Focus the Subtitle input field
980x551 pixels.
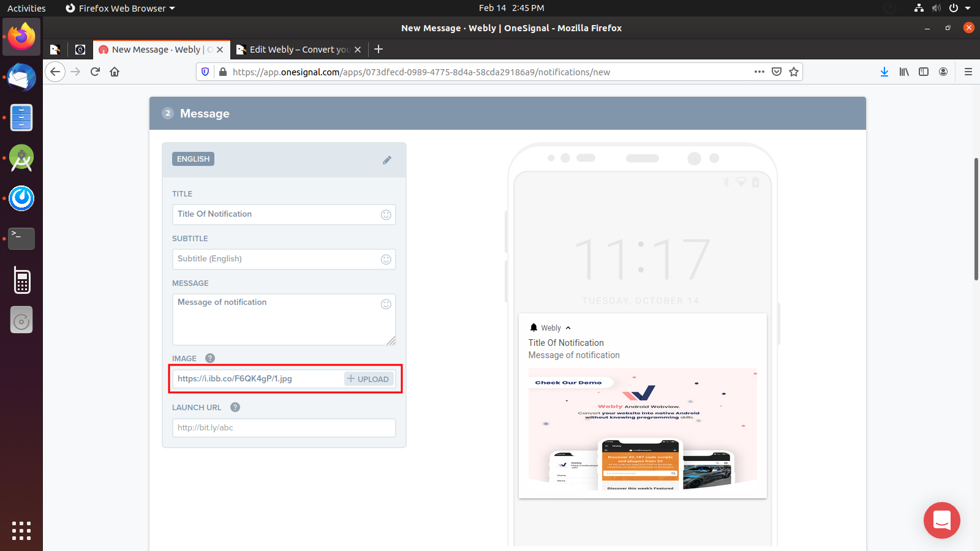[x=284, y=259]
